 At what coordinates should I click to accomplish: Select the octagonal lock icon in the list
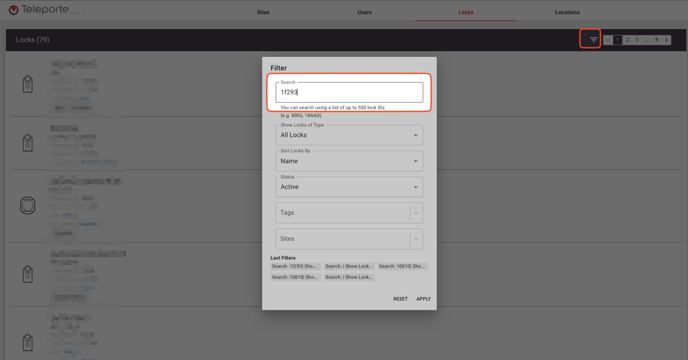[28, 205]
